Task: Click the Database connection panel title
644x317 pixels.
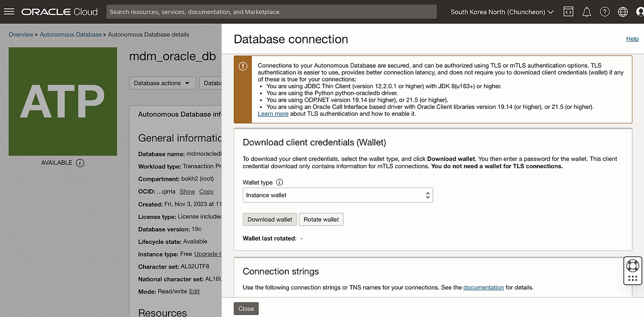Action: (291, 39)
